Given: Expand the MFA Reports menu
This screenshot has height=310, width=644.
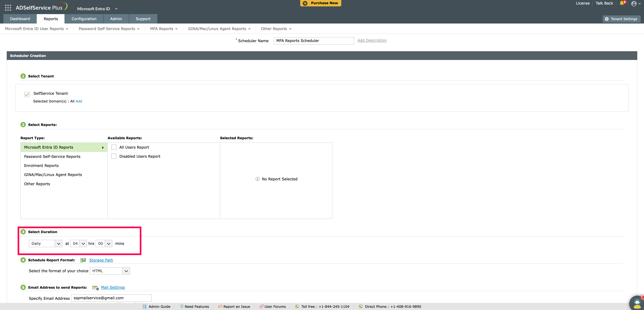Looking at the screenshot, I should point(164,29).
